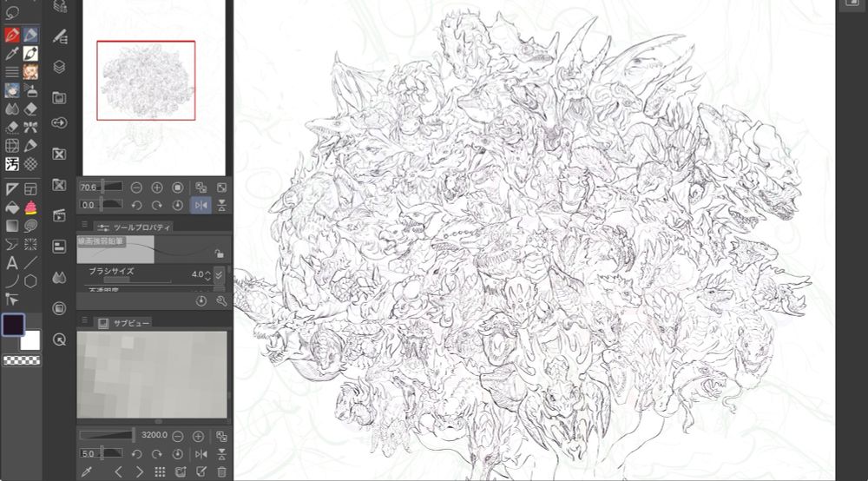Reset Navigator rotation
This screenshot has height=481, width=868.
pyautogui.click(x=178, y=206)
